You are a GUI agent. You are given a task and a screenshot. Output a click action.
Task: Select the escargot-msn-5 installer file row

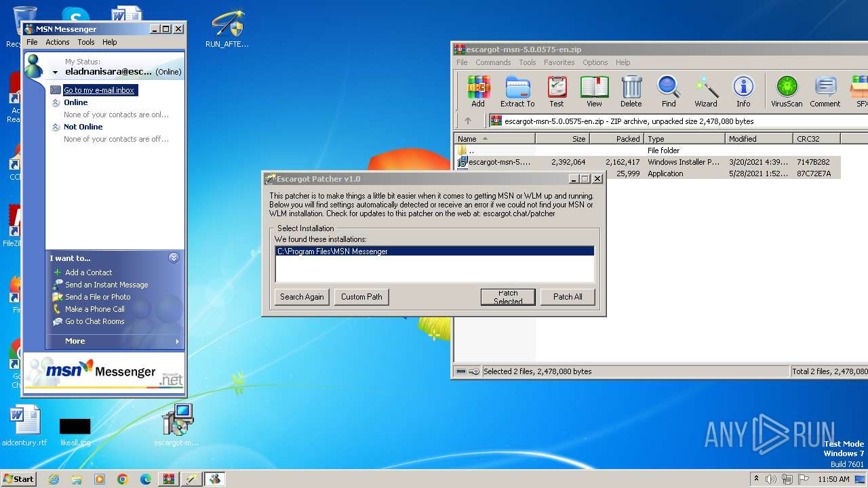tap(648, 162)
